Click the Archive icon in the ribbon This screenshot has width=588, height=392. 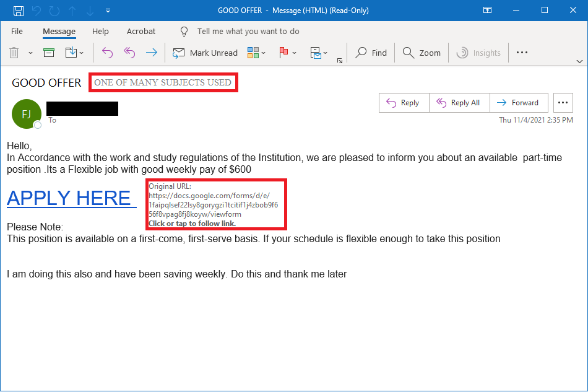tap(49, 53)
